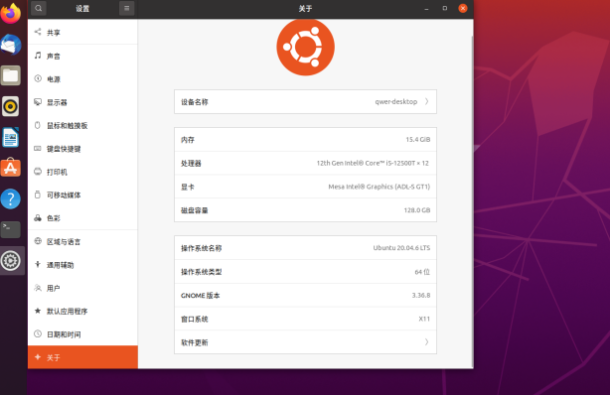Select the 可移动媒体 removable media icon
The width and height of the screenshot is (611, 395).
37,194
